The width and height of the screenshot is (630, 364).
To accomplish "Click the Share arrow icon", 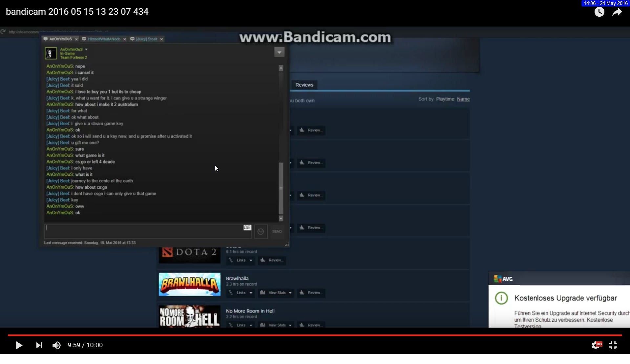I will [617, 12].
